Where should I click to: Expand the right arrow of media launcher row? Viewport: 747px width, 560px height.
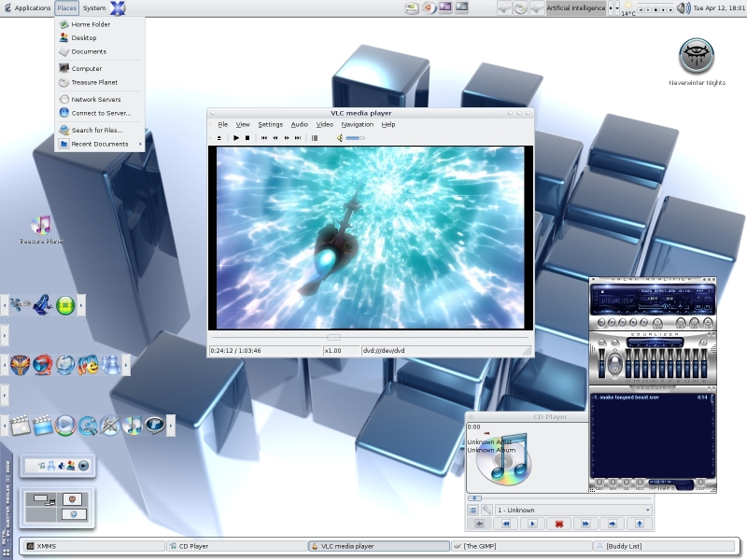pyautogui.click(x=171, y=426)
